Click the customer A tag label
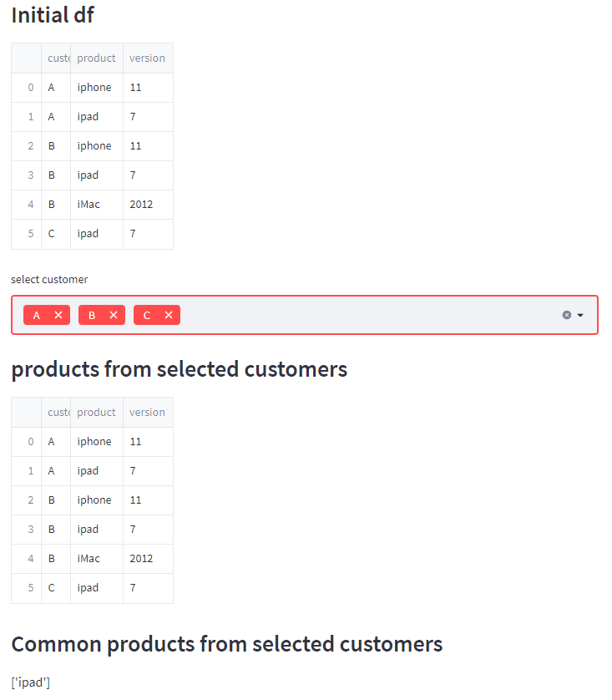Viewport: 612px width, 700px height. 37,315
